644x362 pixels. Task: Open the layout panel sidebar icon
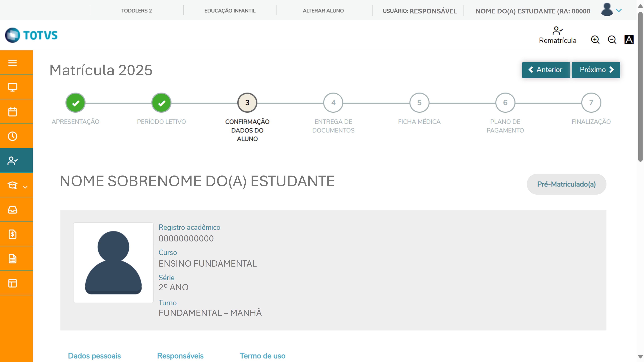(12, 283)
